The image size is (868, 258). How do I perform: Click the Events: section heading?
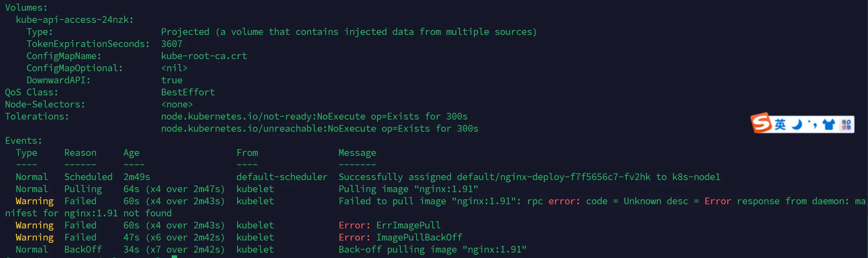point(23,141)
